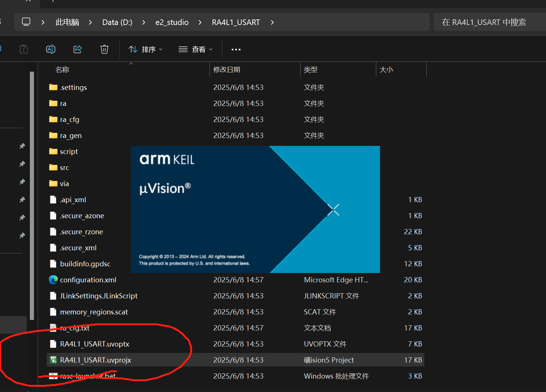This screenshot has width=546, height=392.
Task: Click the Rename icon in toolbar
Action: 51,49
